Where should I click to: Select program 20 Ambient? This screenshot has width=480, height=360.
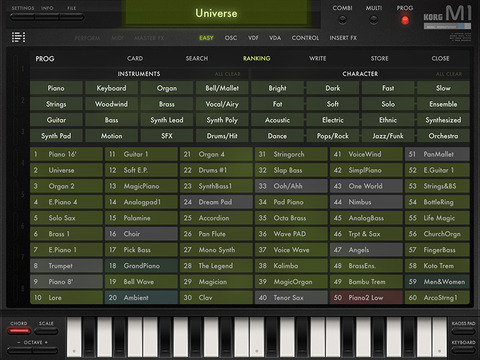tap(141, 298)
